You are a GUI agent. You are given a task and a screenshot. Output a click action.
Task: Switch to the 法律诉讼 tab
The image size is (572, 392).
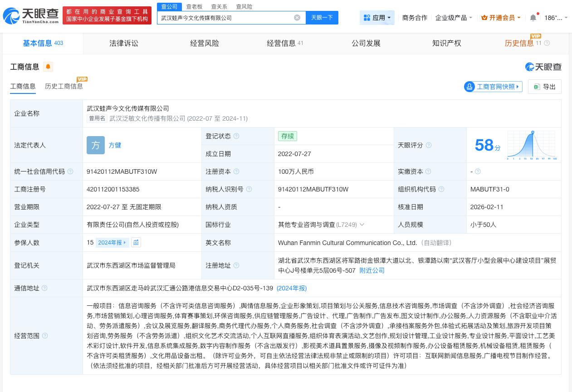point(123,43)
